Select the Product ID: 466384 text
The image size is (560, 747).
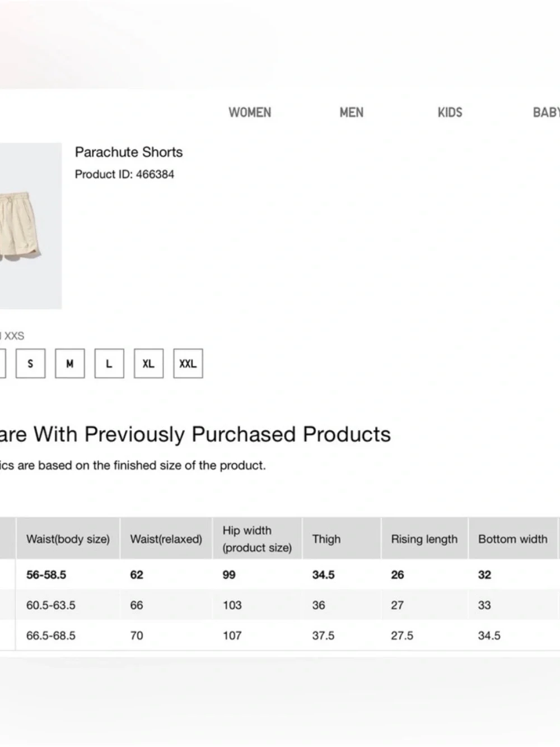124,174
